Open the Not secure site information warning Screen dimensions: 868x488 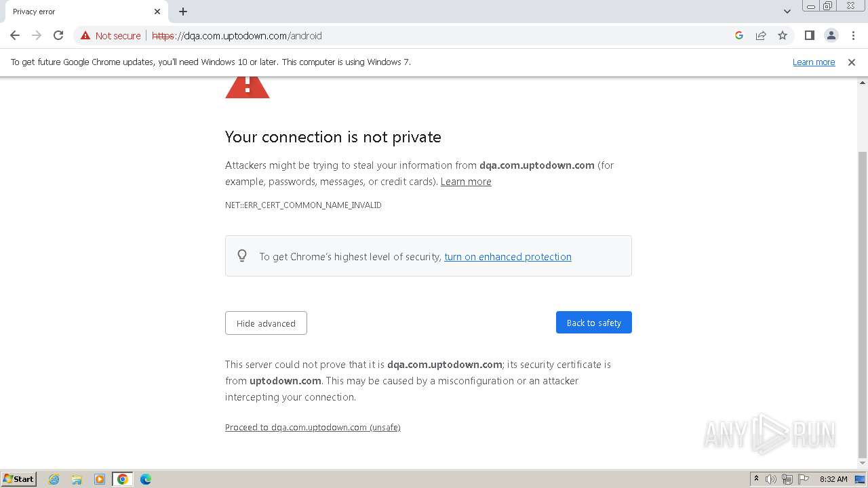[111, 35]
